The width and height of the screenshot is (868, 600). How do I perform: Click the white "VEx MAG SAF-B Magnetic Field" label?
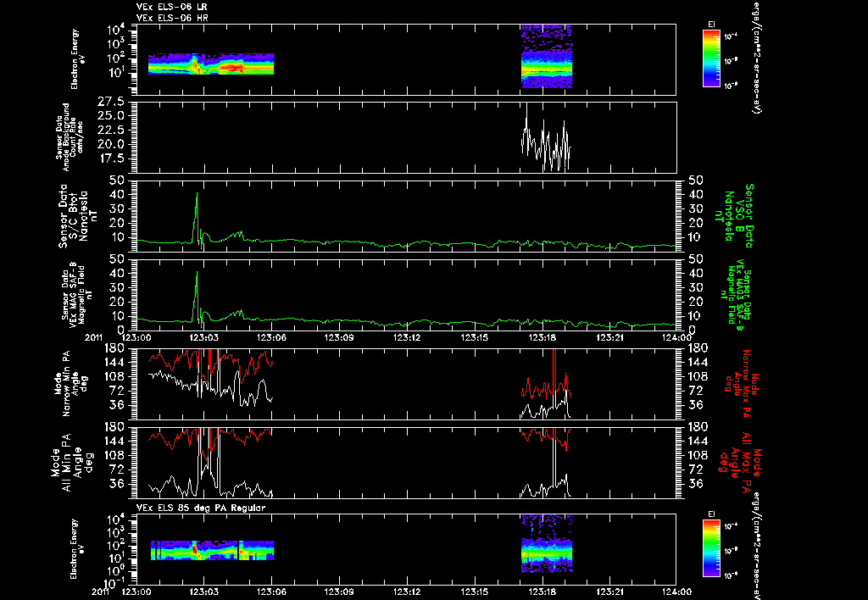pyautogui.click(x=77, y=294)
